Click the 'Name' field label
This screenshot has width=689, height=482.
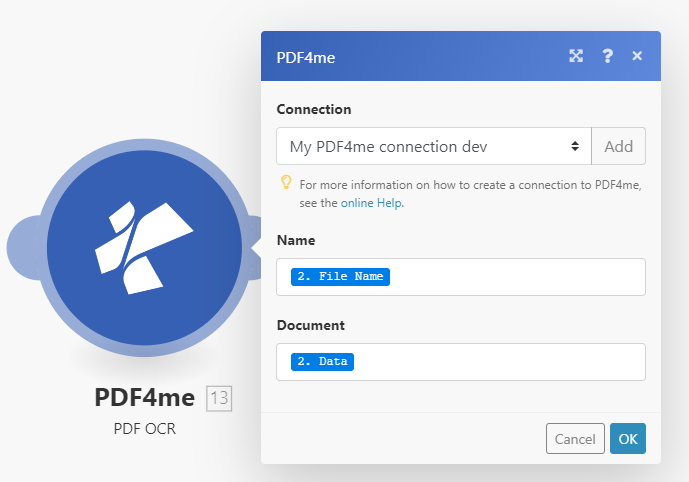click(x=296, y=240)
